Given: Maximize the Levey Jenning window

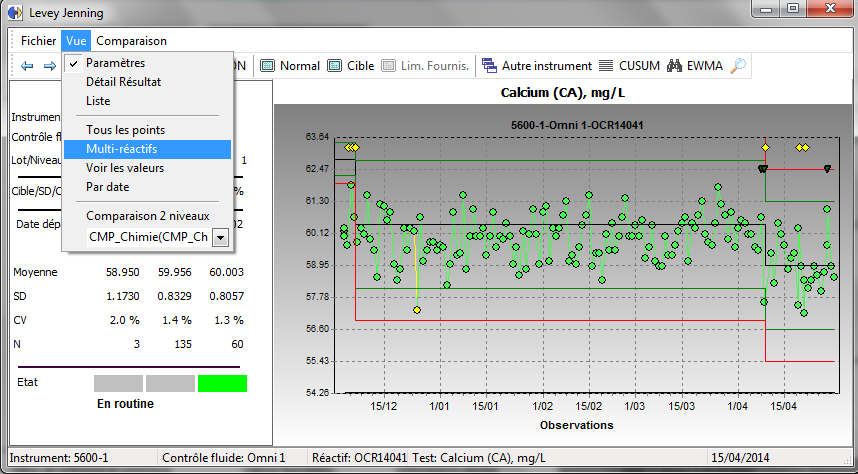Looking at the screenshot, I should [793, 9].
